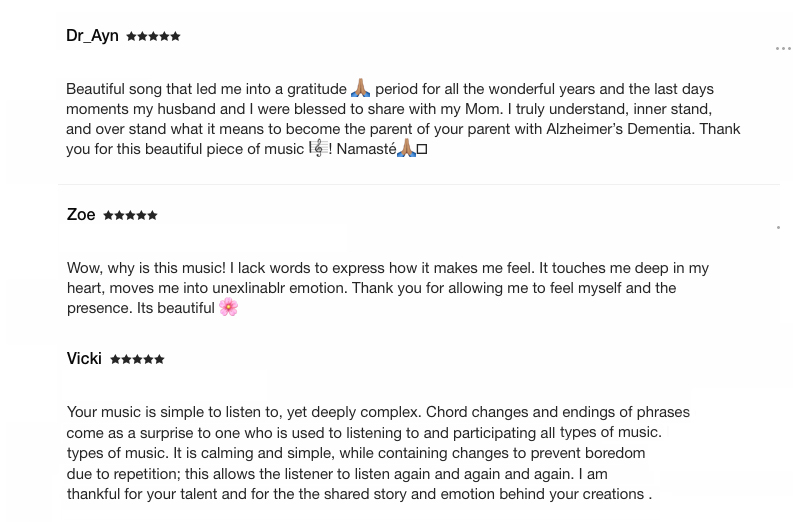Click the middle star of Vicki's rating

tap(137, 359)
